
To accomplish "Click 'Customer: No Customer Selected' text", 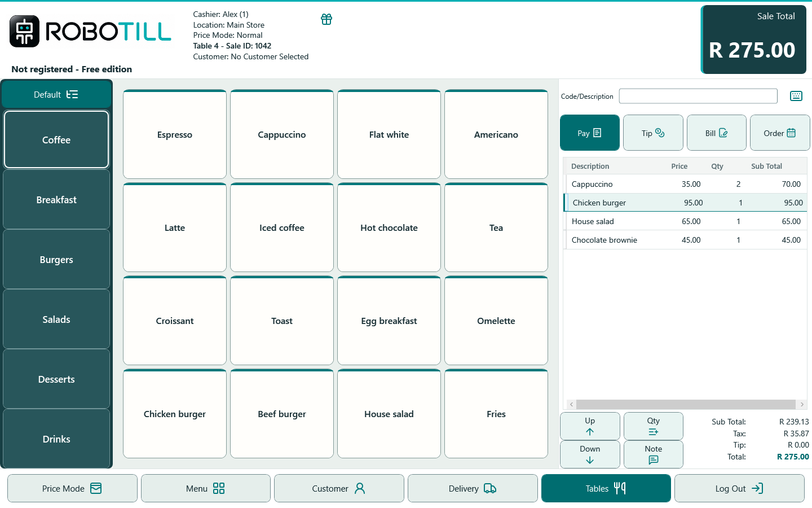I will tap(251, 56).
